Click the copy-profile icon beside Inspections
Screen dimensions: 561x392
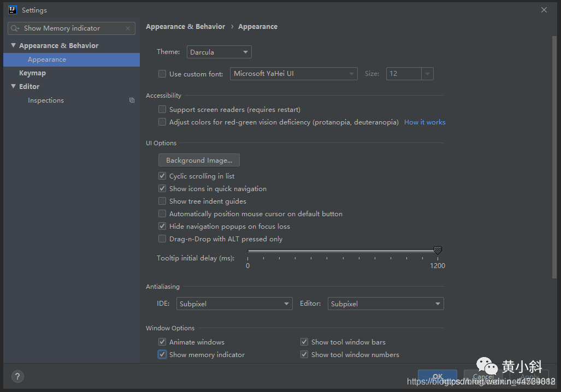132,100
